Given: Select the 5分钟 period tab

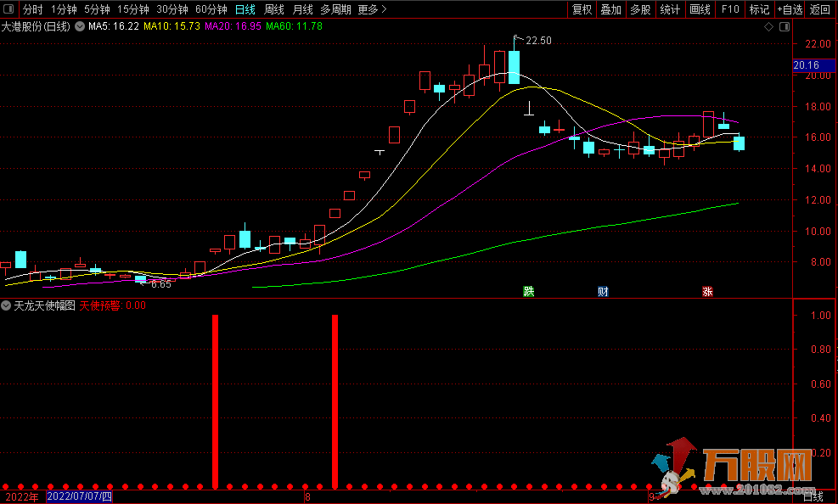Looking at the screenshot, I should (98, 9).
